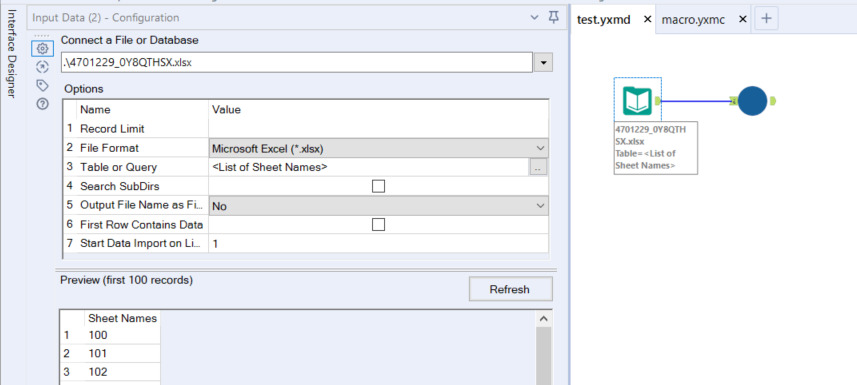Click the File Format row label
Screen dimensions: 857x385
click(x=109, y=148)
